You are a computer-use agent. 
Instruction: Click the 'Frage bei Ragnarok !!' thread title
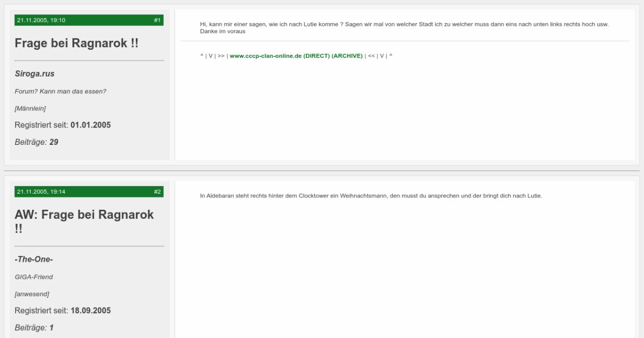(x=76, y=43)
